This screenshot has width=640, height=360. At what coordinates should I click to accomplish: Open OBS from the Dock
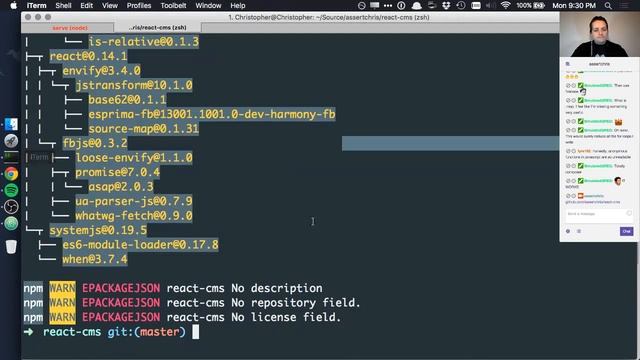coord(11,207)
